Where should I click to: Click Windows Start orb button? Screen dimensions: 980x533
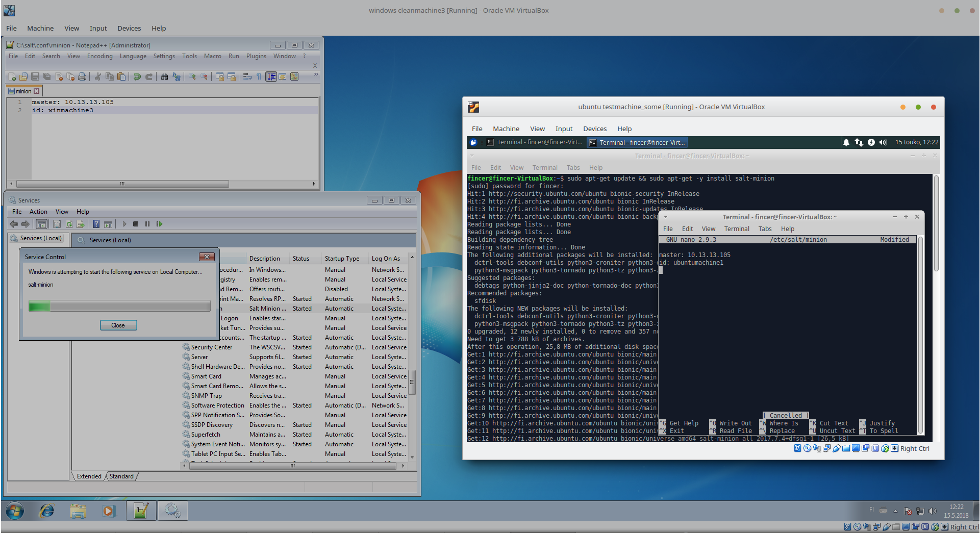[15, 511]
